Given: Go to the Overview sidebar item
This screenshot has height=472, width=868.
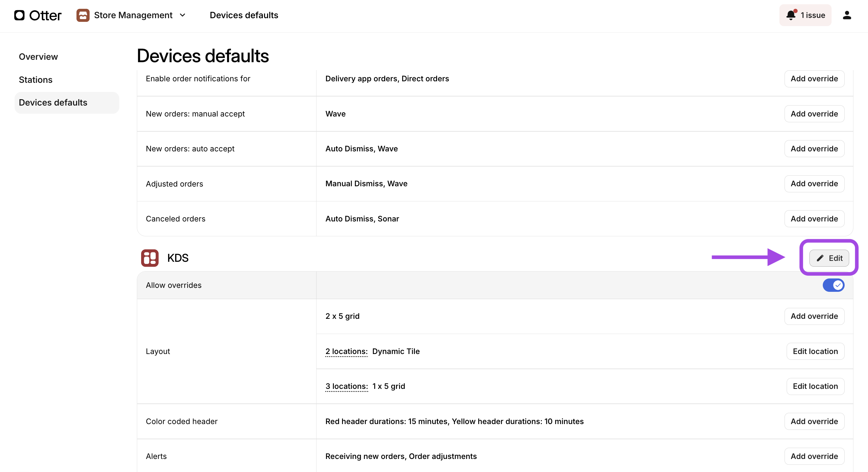Looking at the screenshot, I should [x=39, y=57].
